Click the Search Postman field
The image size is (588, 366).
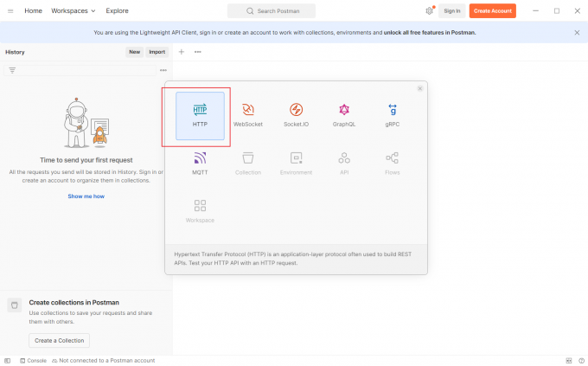tap(272, 11)
